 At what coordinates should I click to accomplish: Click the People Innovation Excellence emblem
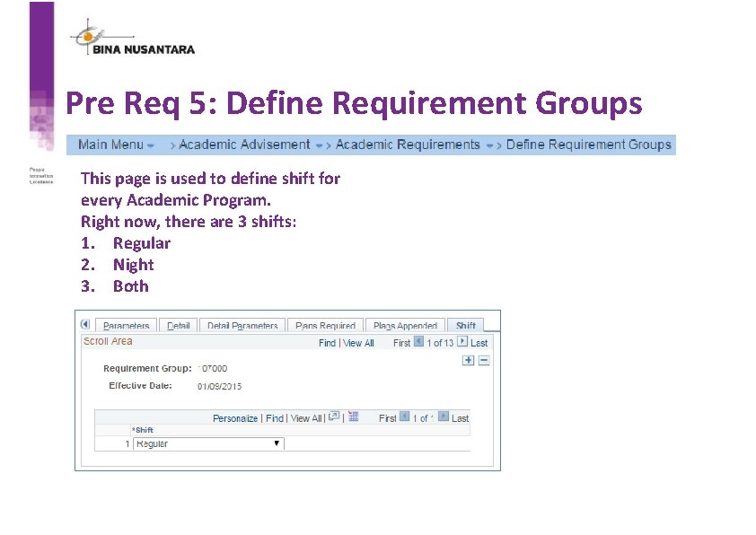tap(41, 175)
